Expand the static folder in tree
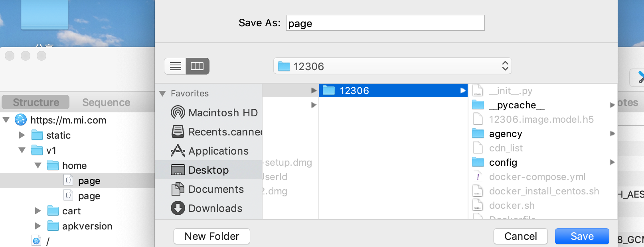644x247 pixels. 22,135
